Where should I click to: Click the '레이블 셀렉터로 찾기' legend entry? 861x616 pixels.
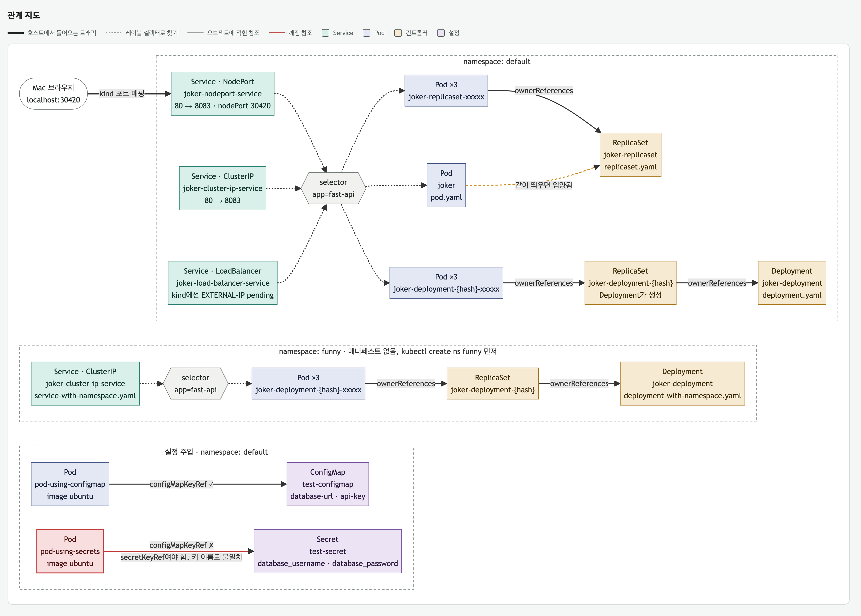[142, 33]
